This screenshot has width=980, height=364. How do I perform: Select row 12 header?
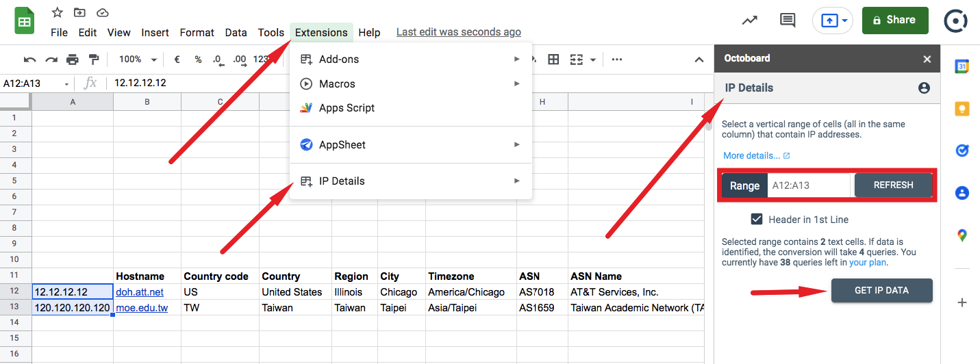pos(16,292)
